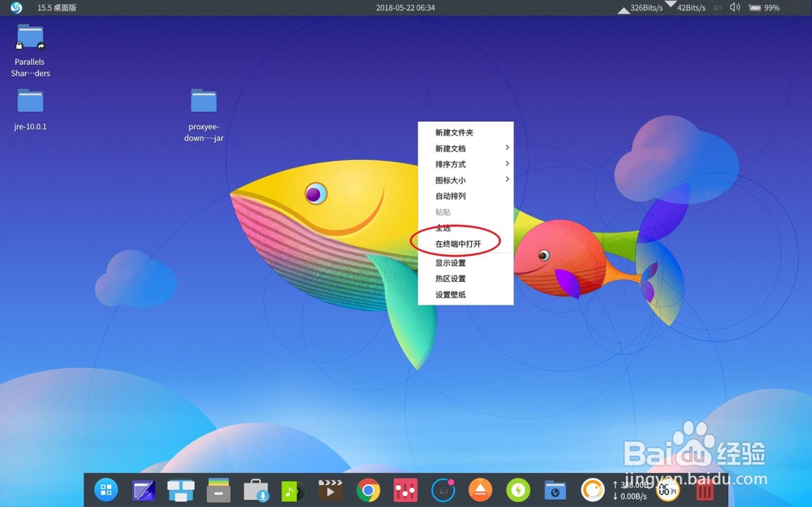Choose 新建文件夹 in the context menu
Screen dimensions: 812x507
(465, 132)
